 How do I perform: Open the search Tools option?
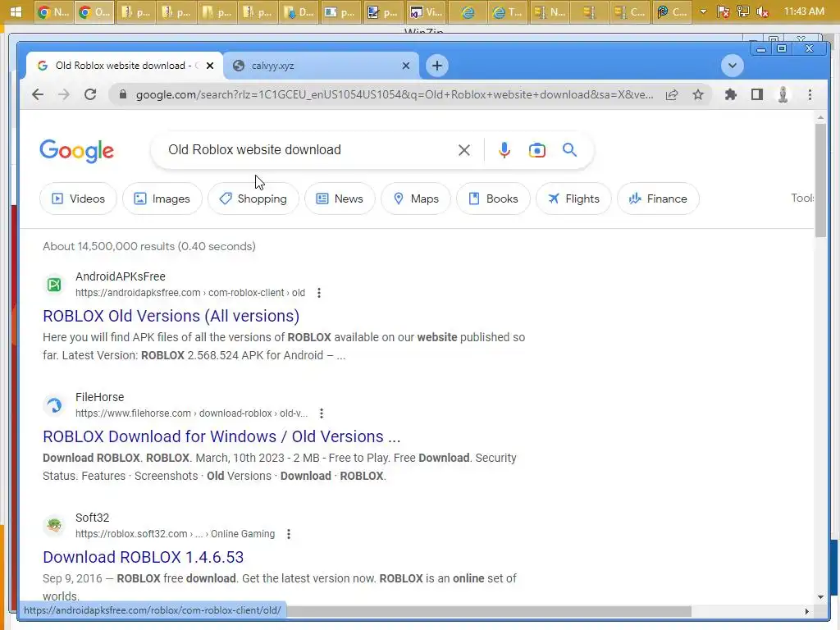tap(802, 199)
